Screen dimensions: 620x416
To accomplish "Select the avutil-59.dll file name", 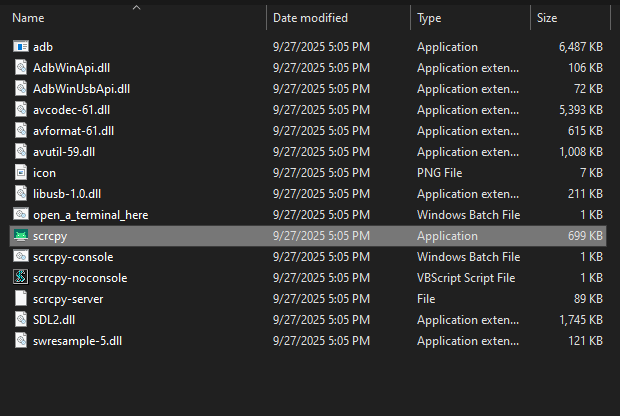I will (64, 152).
